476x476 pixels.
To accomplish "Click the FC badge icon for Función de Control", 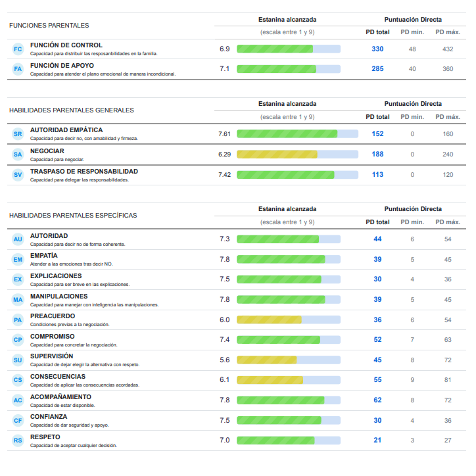I will click(18, 49).
